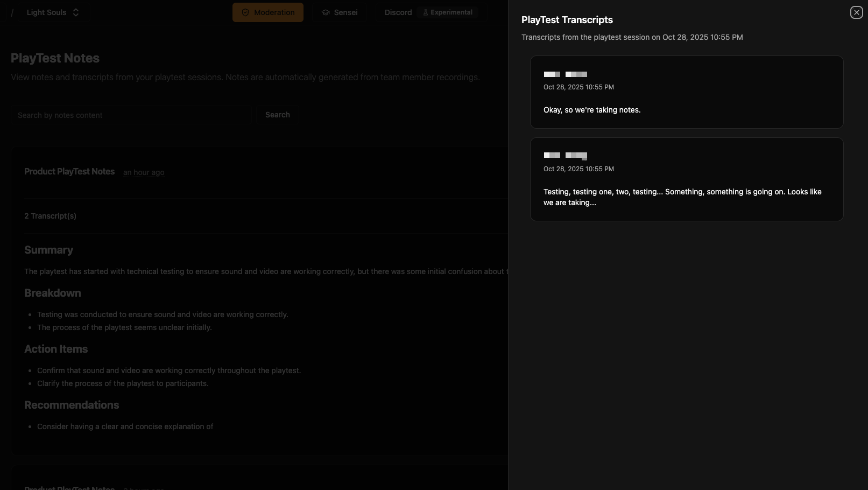The width and height of the screenshot is (868, 490).
Task: Click the 'Testing, testing one, two' transcript
Action: click(682, 197)
